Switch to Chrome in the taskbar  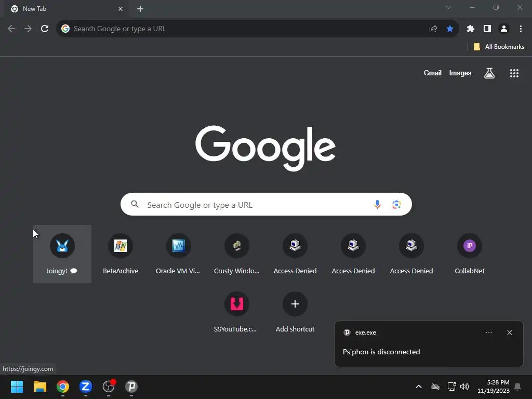point(63,387)
